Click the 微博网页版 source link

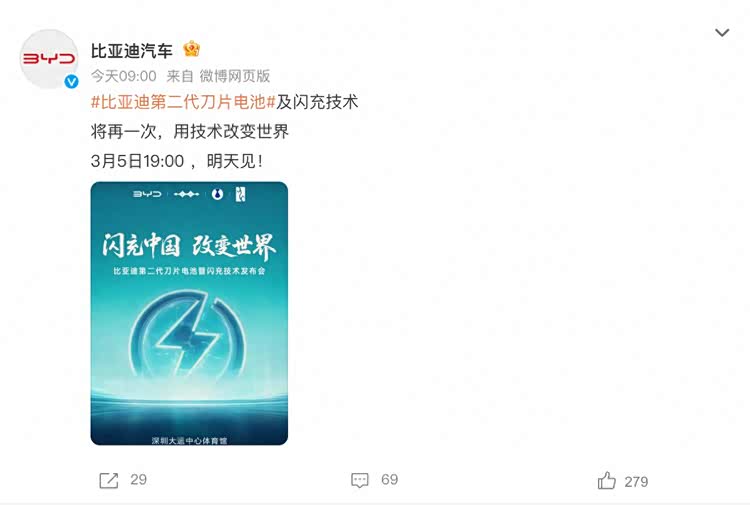pos(234,76)
